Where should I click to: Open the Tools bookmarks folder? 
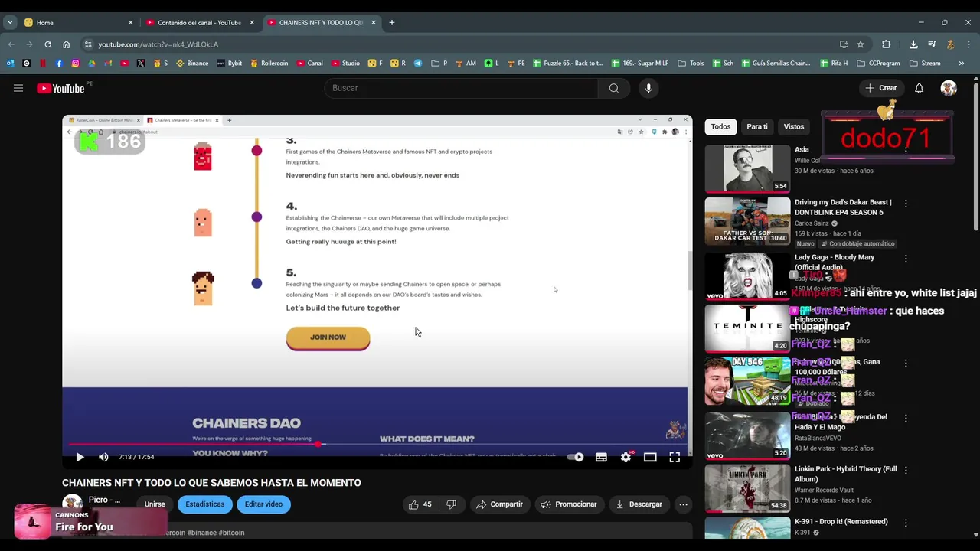pyautogui.click(x=691, y=64)
